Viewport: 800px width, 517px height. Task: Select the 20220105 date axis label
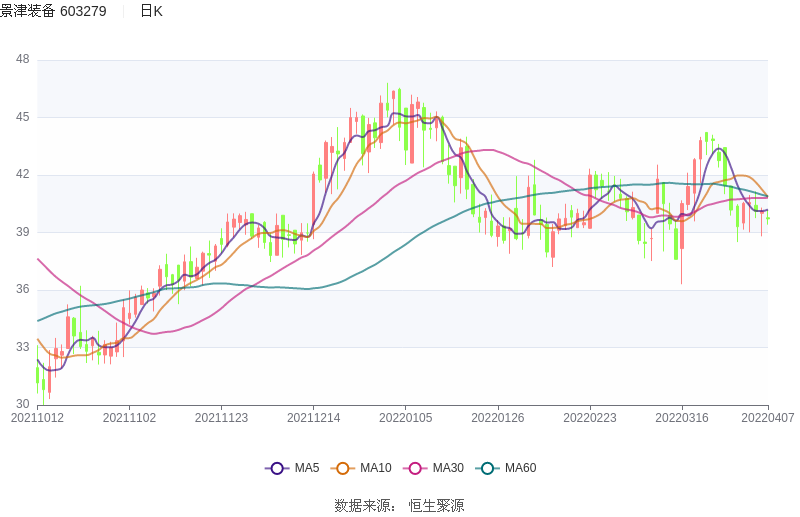[406, 418]
